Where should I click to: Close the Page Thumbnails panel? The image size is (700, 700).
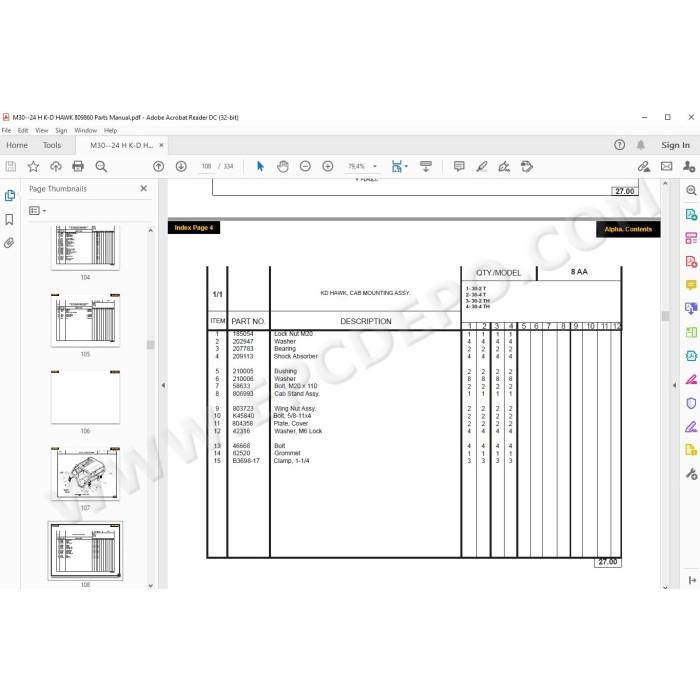tap(144, 188)
